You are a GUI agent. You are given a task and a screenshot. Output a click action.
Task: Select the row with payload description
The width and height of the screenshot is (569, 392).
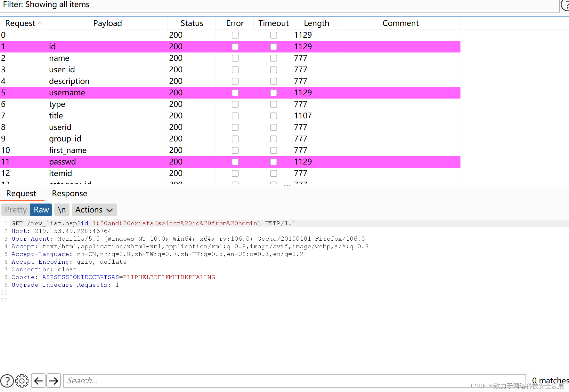pyautogui.click(x=230, y=81)
